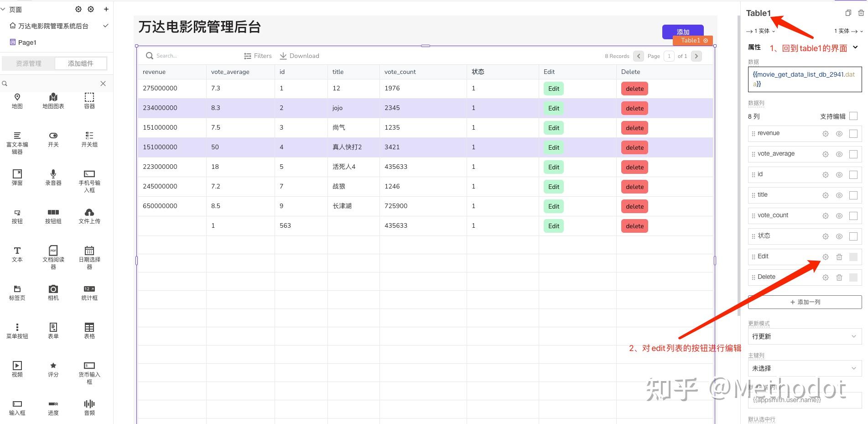Open the 主键列 dropdown showing 未选择
Viewport: 868px width, 424px height.
point(805,368)
